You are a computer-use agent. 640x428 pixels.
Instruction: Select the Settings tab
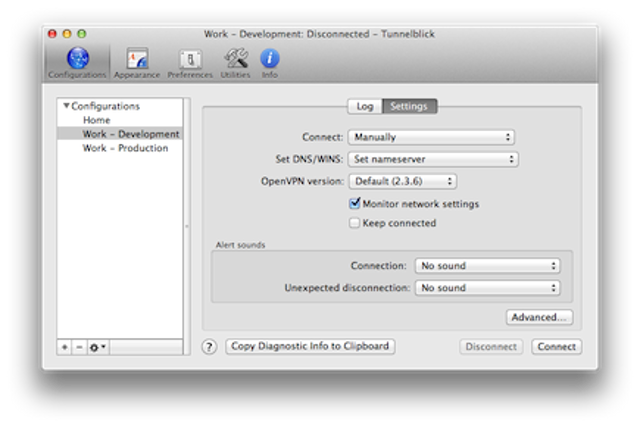(x=409, y=106)
